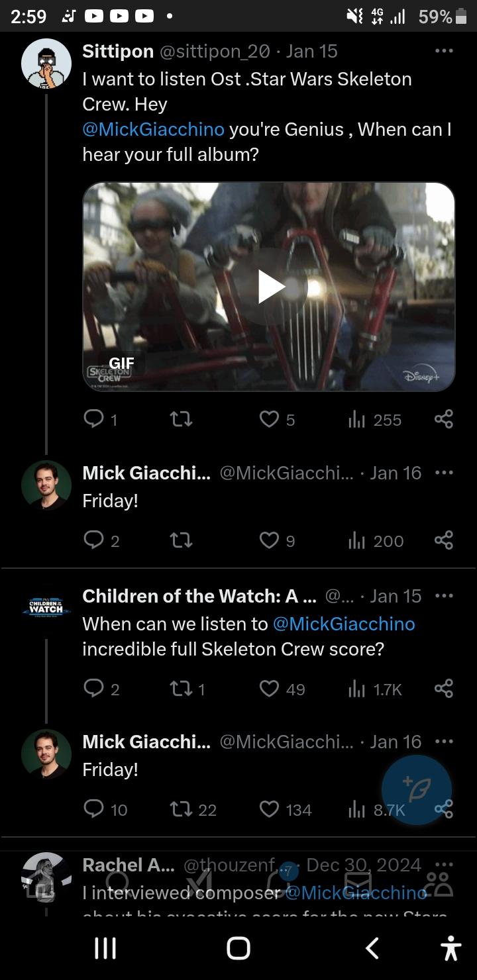
Task: Repost the Children of the Watch tweet
Action: [181, 689]
